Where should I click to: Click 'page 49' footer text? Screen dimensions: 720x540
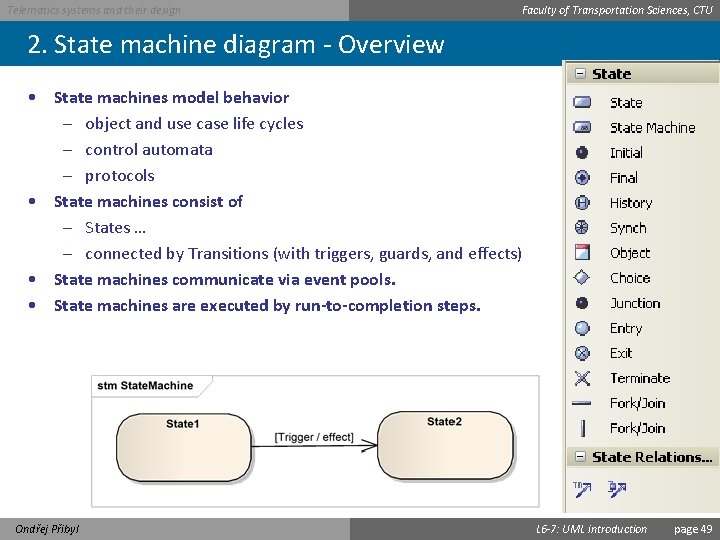pos(693,529)
